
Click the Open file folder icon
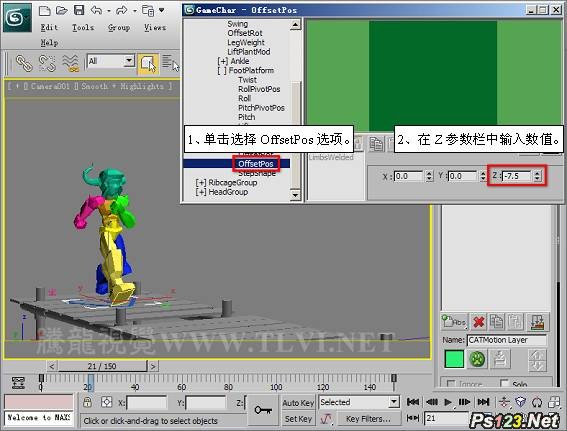(62, 10)
